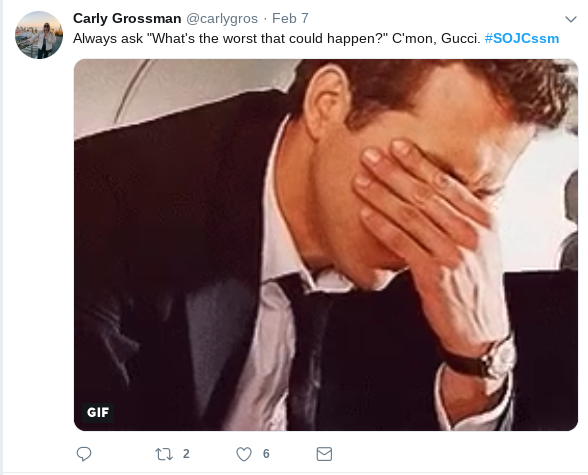Open tweet permalink via Feb 7 date
Image resolution: width=588 pixels, height=475 pixels.
(x=290, y=18)
